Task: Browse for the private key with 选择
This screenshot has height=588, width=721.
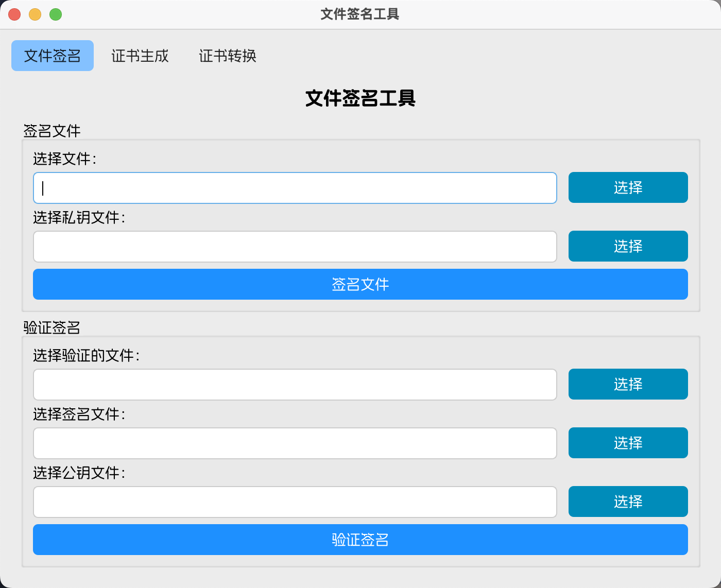Action: pyautogui.click(x=628, y=246)
